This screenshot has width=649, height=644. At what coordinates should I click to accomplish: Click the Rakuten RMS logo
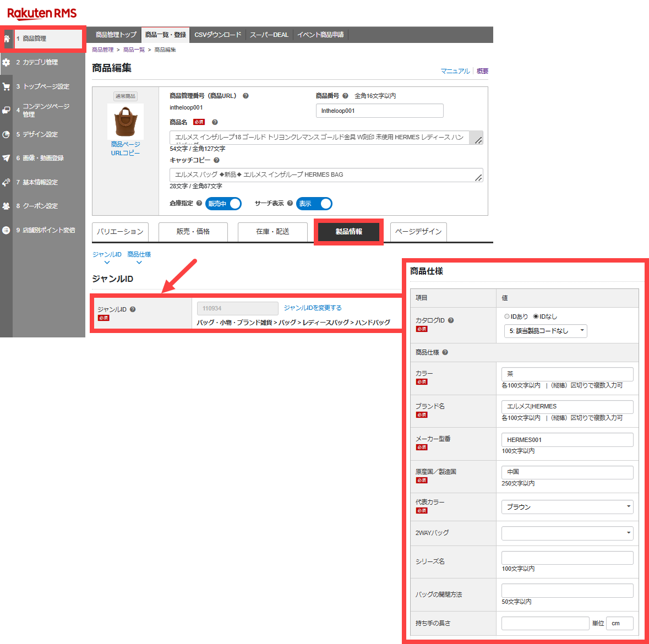click(x=42, y=13)
